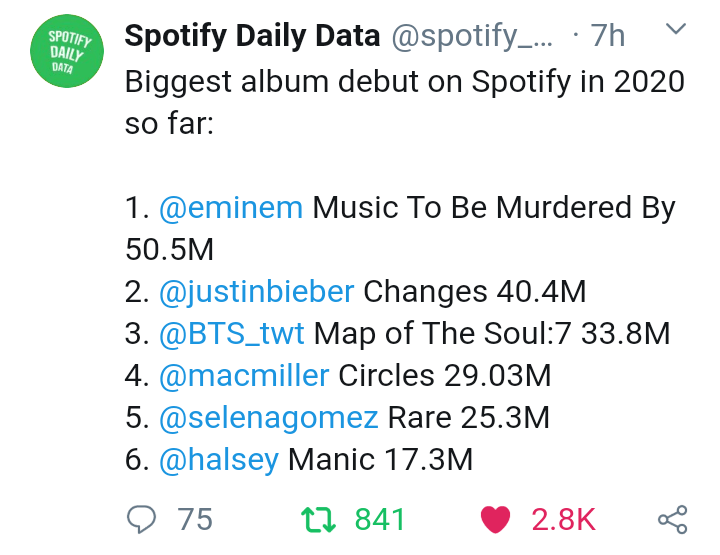Open the @justinbieber mention link
720x555 pixels.
click(256, 292)
